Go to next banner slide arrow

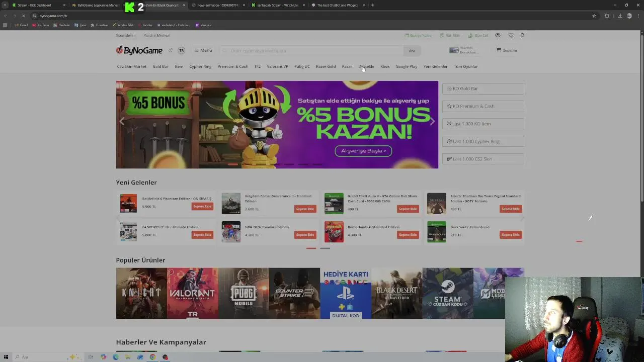pos(432,121)
